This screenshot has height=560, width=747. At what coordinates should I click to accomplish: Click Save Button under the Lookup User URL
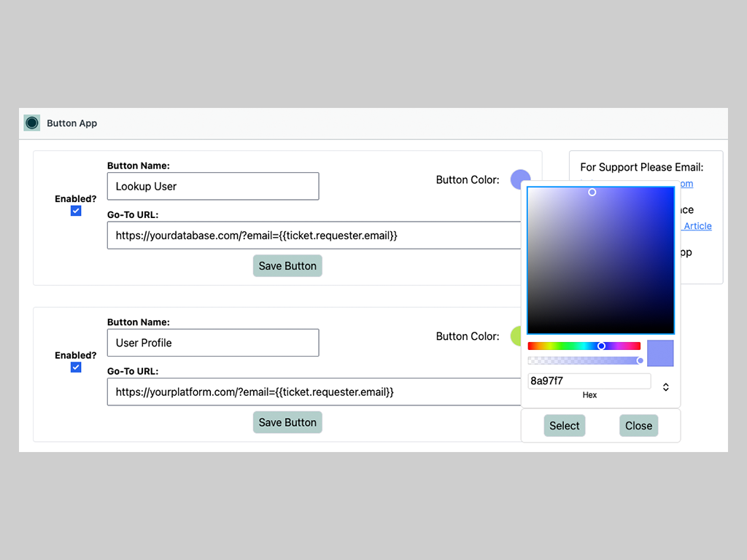coord(287,265)
